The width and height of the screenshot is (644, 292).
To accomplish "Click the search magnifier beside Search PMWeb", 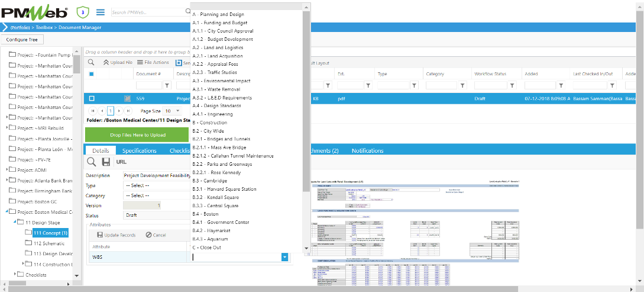I will (x=187, y=12).
